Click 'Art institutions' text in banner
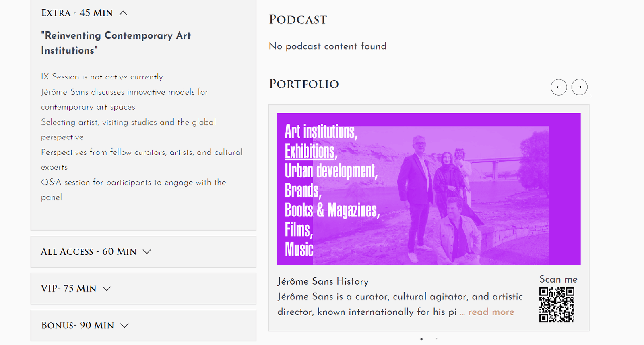Viewport: 644px width, 345px height. [x=321, y=132]
